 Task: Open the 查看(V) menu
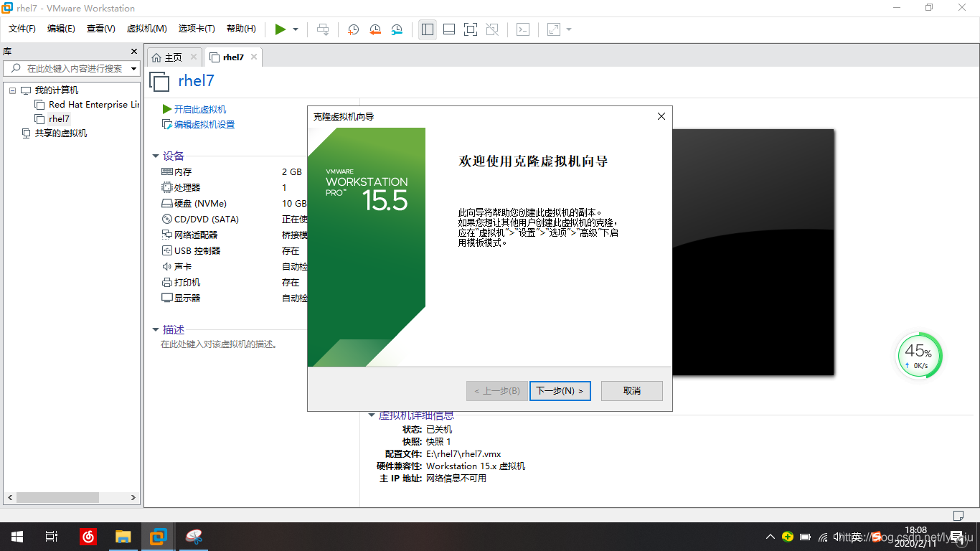[101, 29]
